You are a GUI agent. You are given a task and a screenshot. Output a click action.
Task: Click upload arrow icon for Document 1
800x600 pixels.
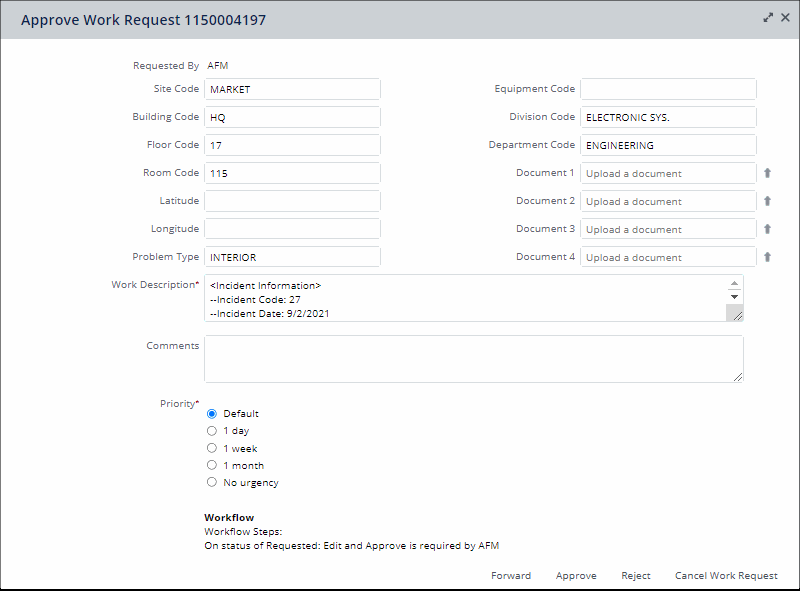click(768, 173)
